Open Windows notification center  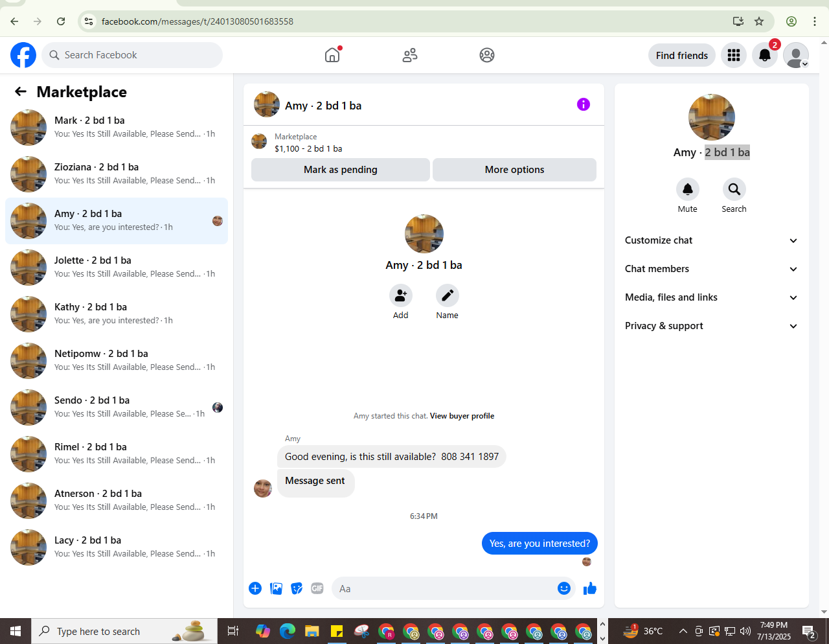pyautogui.click(x=810, y=631)
